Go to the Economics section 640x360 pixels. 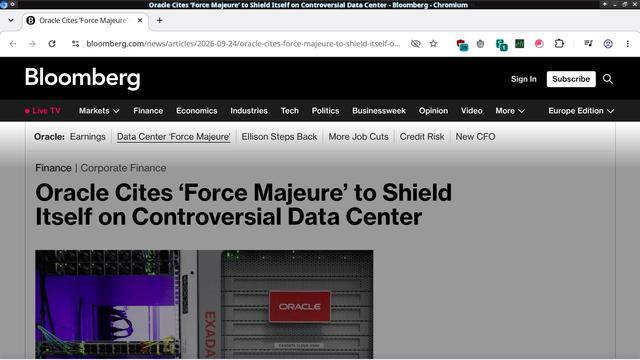pos(197,111)
